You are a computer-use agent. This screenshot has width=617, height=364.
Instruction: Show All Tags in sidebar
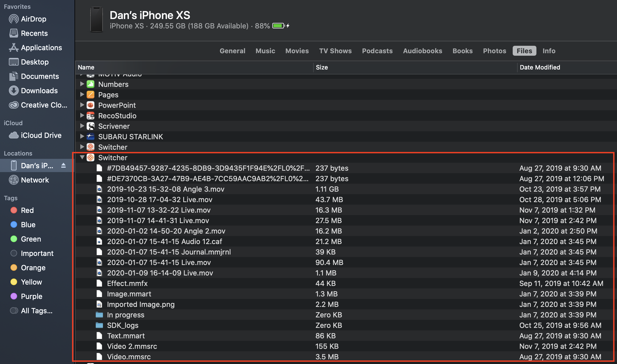(31, 311)
